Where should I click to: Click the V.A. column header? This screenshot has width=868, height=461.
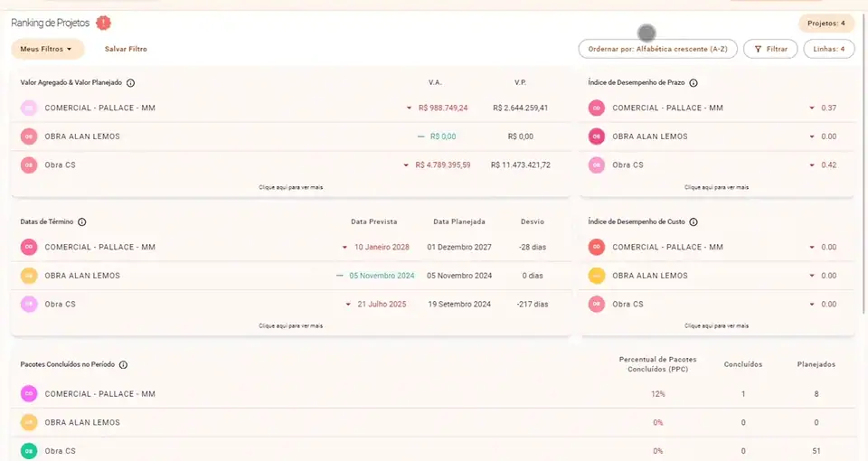pyautogui.click(x=435, y=82)
